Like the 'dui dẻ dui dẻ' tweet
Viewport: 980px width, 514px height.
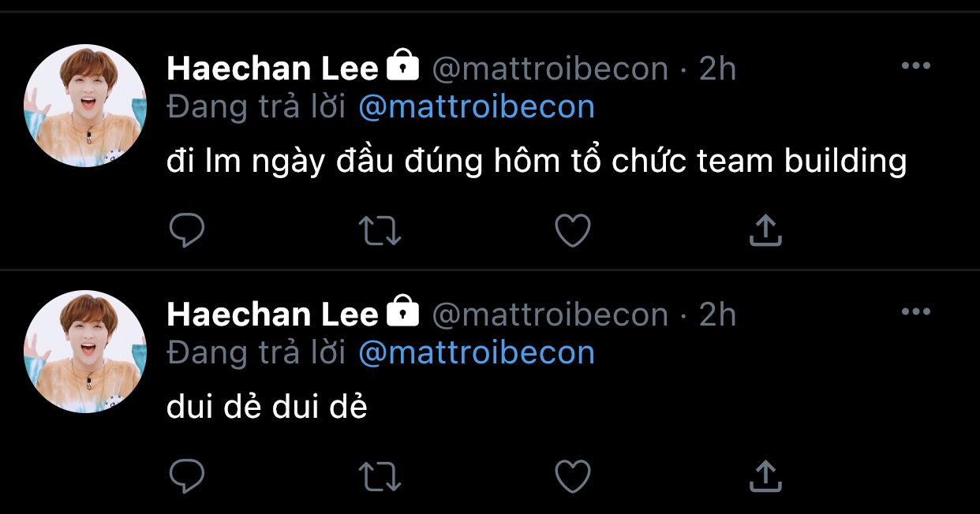point(573,476)
